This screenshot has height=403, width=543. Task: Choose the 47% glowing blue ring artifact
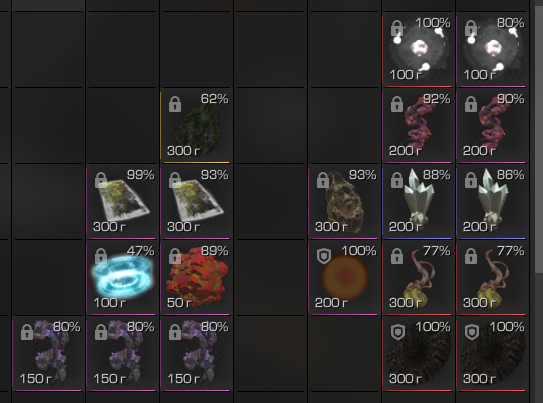tap(122, 278)
